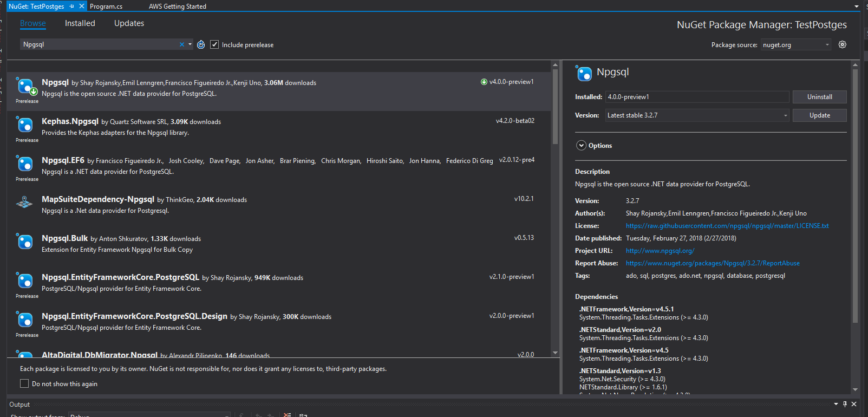Clear the Npgsql search text
The height and width of the screenshot is (417, 868).
pyautogui.click(x=182, y=44)
